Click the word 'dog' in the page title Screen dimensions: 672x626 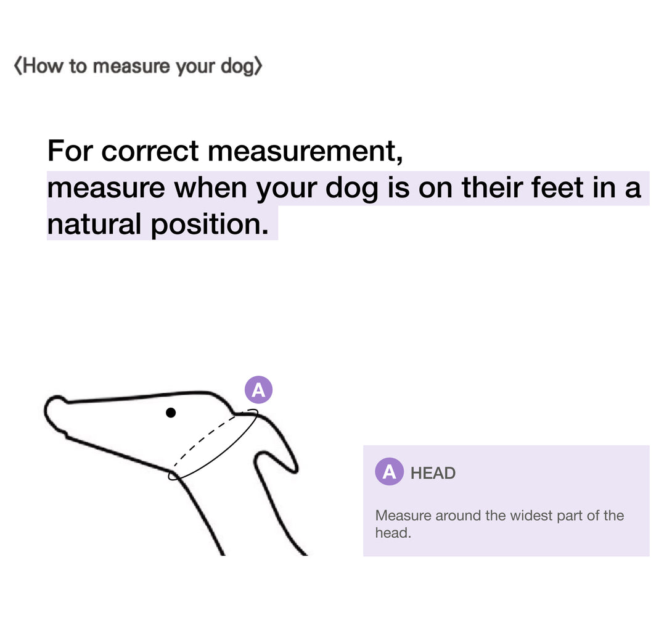click(238, 67)
